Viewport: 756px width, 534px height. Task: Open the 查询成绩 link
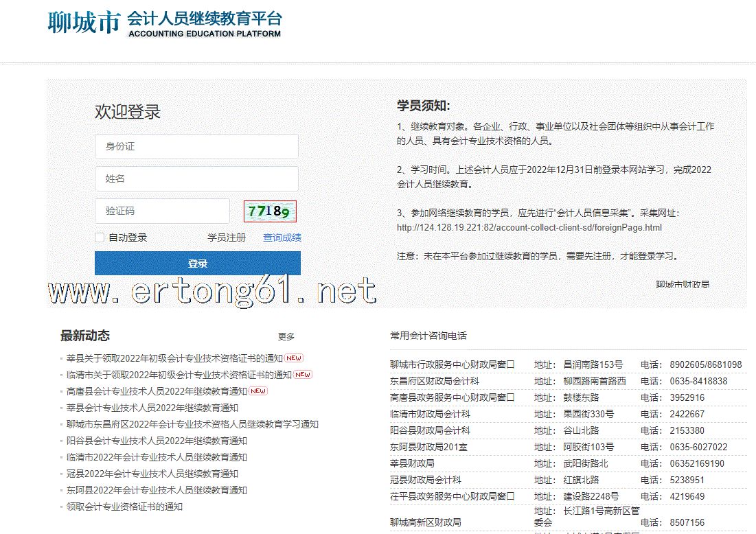(282, 237)
